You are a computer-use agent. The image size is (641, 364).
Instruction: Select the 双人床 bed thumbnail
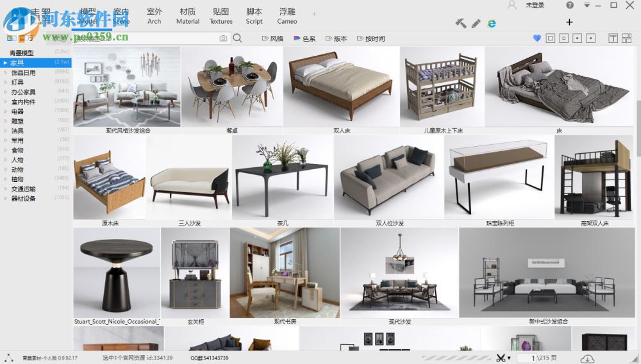click(342, 87)
